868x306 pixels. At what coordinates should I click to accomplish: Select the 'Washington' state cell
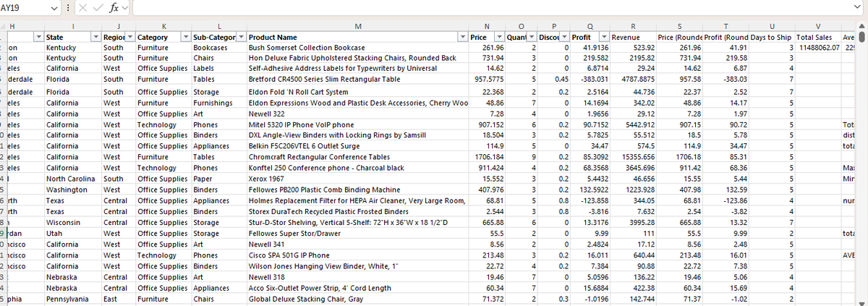click(x=72, y=190)
